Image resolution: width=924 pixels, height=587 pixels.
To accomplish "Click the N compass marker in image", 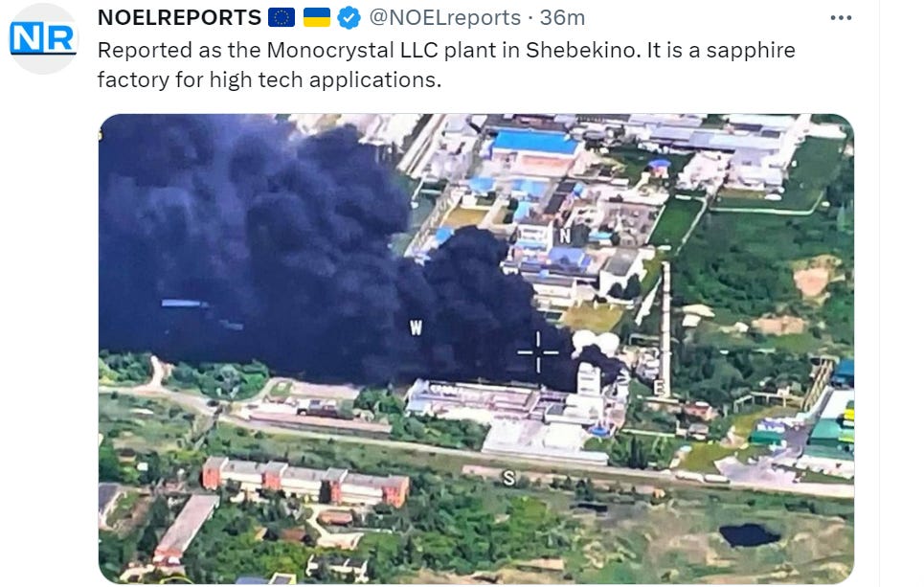I will 565,237.
